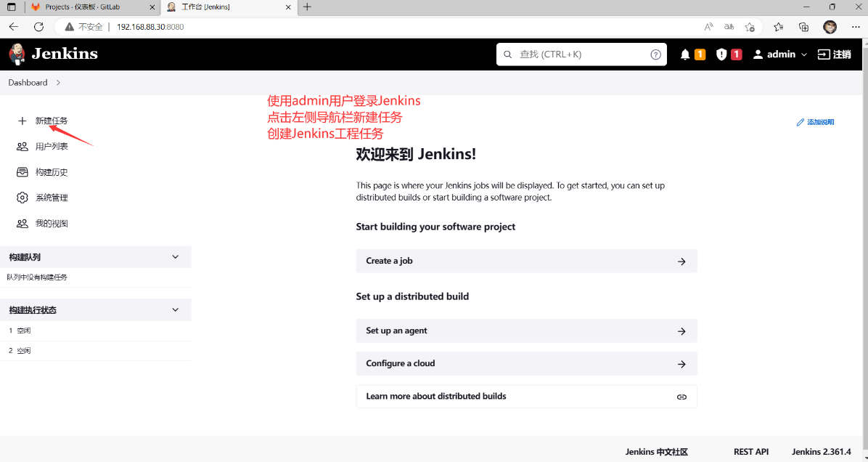Open the favorites list icon

[778, 27]
